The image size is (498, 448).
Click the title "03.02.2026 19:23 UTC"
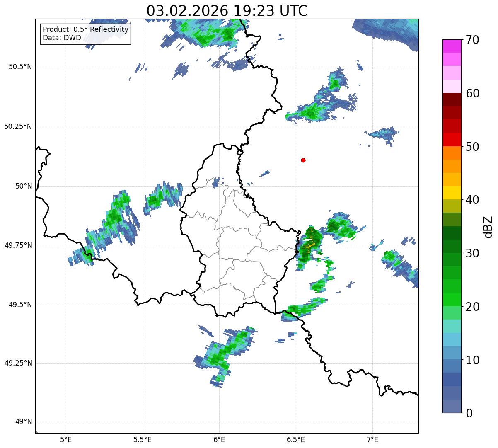(227, 11)
